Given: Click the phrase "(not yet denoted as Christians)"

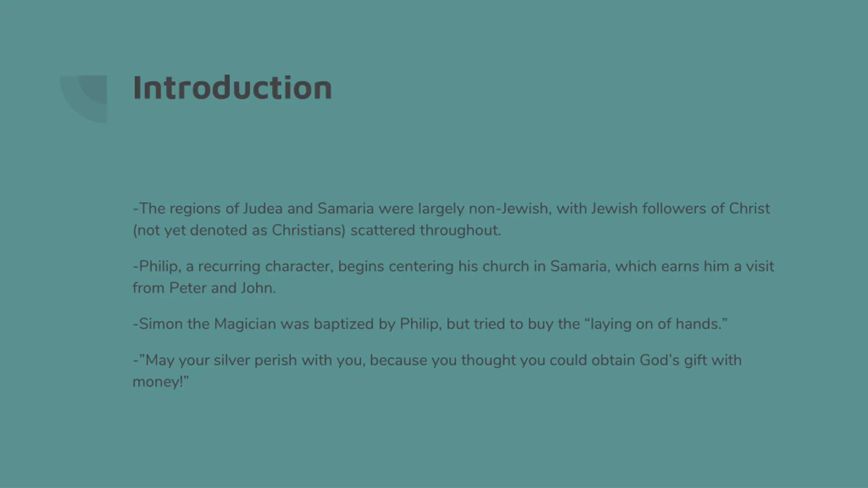Looking at the screenshot, I should pos(239,230).
